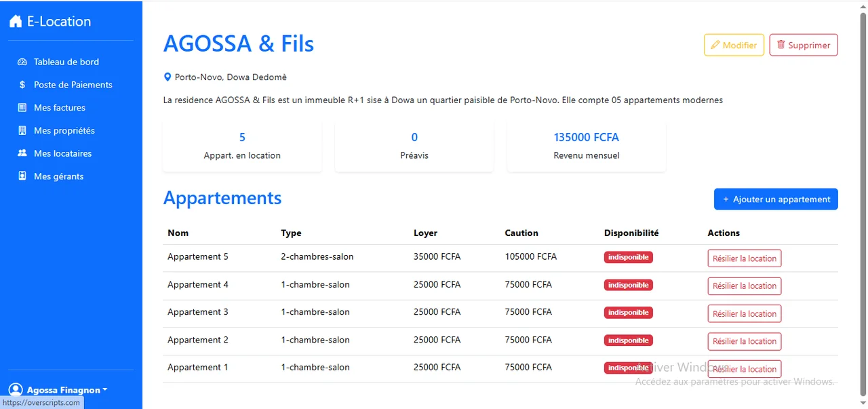This screenshot has width=868, height=409.
Task: Click the Loyer column header
Action: tap(425, 233)
